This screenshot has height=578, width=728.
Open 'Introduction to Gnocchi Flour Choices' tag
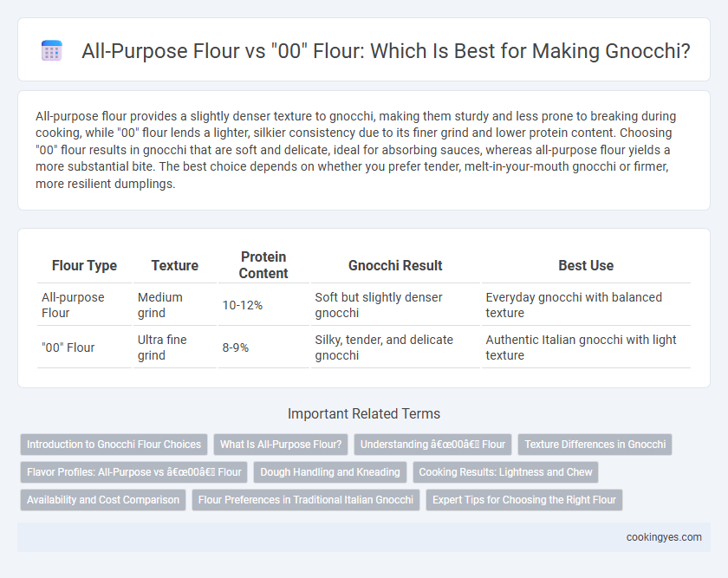click(114, 445)
